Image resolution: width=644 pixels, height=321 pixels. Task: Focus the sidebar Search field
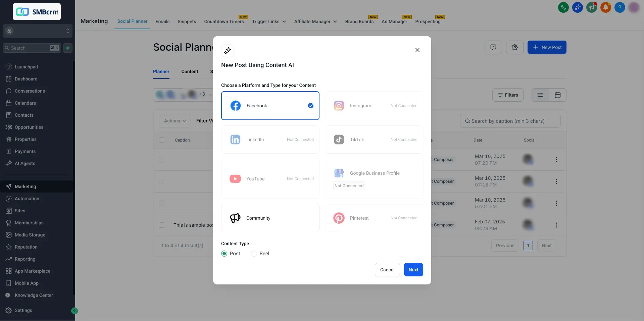32,48
